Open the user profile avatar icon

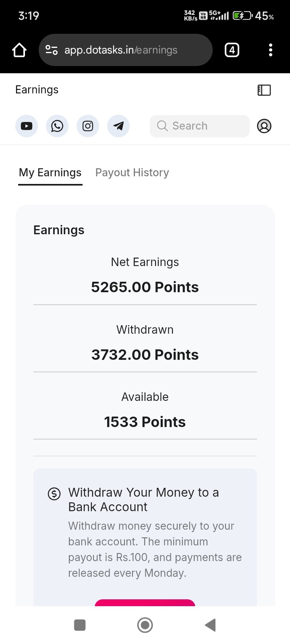[x=264, y=126]
